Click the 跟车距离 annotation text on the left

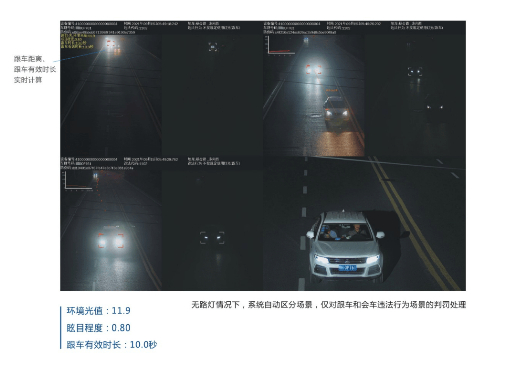[29, 59]
